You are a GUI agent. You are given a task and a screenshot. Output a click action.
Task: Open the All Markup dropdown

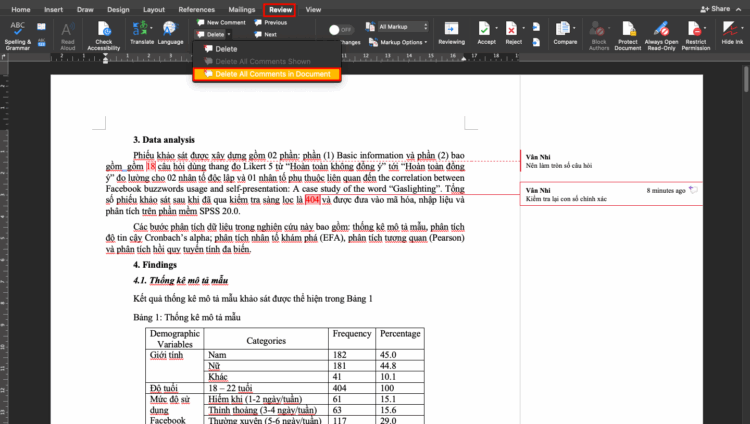click(x=405, y=26)
